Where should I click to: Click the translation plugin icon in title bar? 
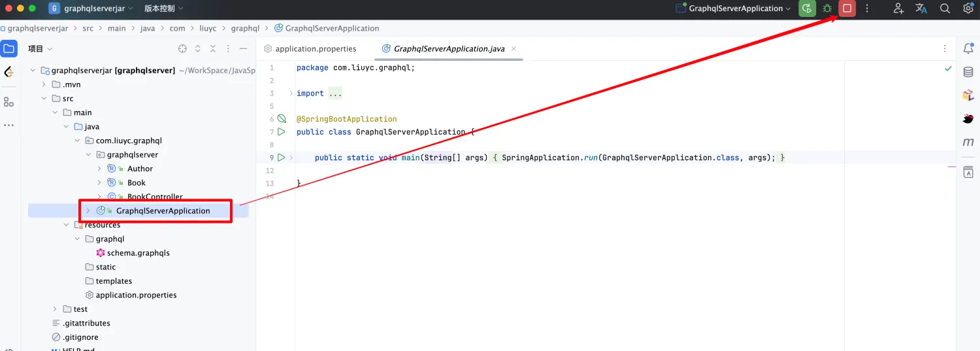pos(921,8)
